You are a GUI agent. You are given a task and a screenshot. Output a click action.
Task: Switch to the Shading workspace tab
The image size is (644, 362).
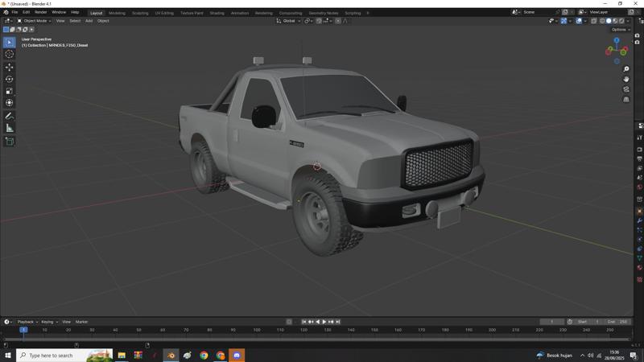coord(217,13)
